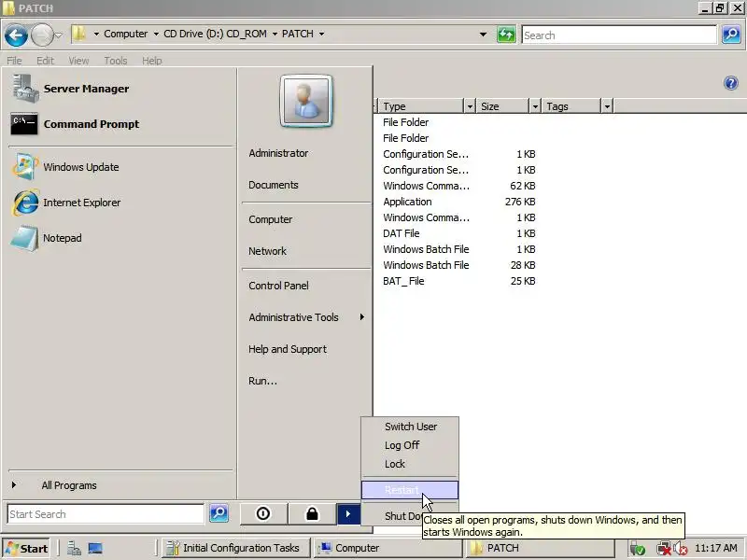Select Shut Down in the power menu
This screenshot has width=747, height=560.
402,516
